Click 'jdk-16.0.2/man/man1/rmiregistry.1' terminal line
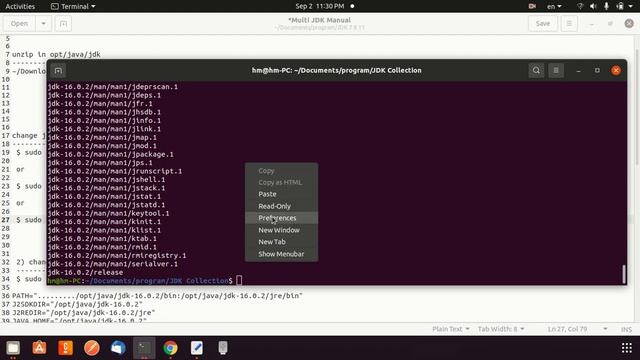 (117, 256)
